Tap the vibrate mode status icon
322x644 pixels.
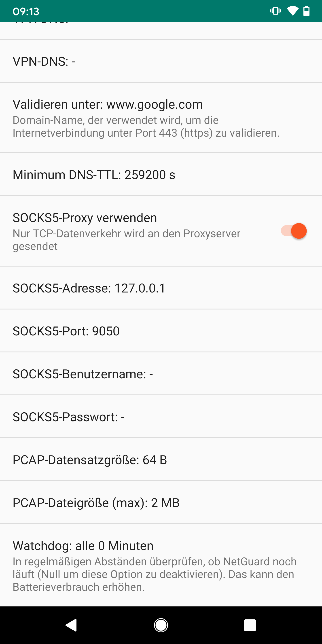[275, 11]
